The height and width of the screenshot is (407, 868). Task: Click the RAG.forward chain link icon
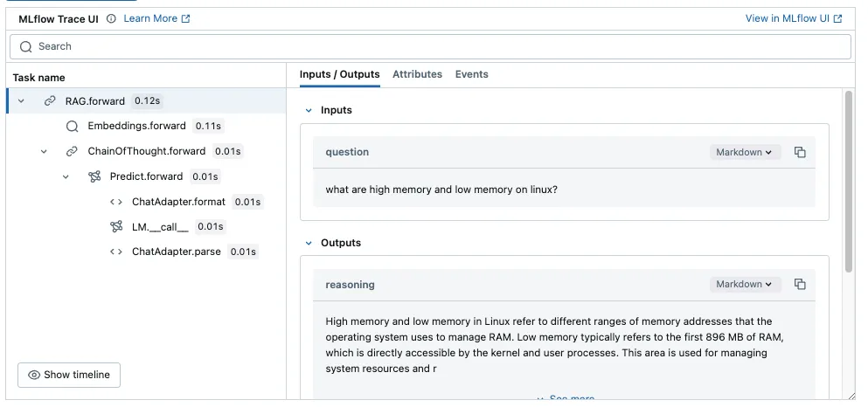(x=50, y=101)
